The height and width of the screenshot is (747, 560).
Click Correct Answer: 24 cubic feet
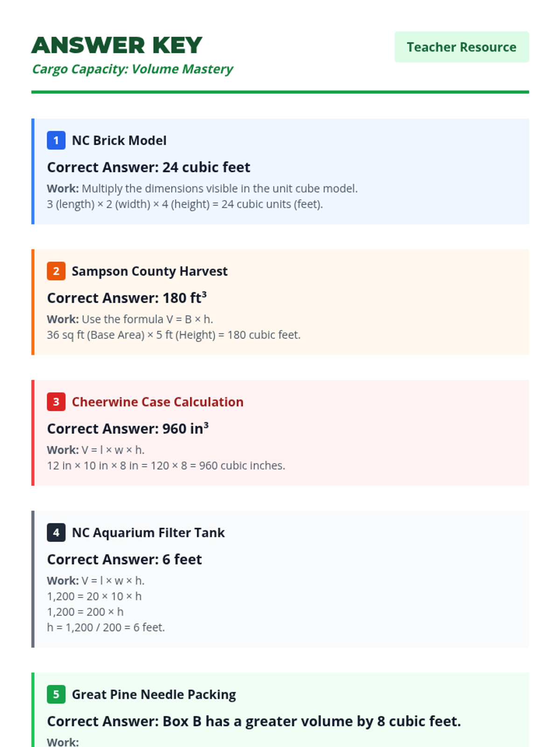148,167
